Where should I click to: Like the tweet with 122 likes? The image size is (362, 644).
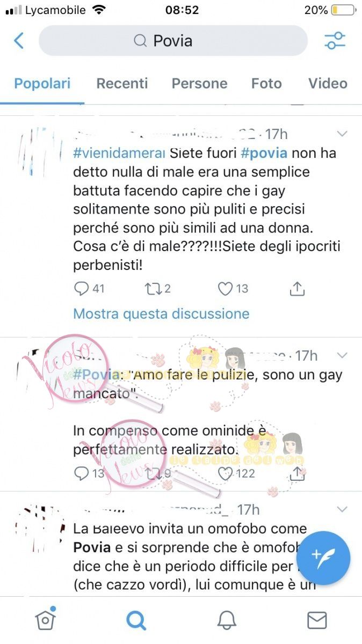(x=226, y=473)
